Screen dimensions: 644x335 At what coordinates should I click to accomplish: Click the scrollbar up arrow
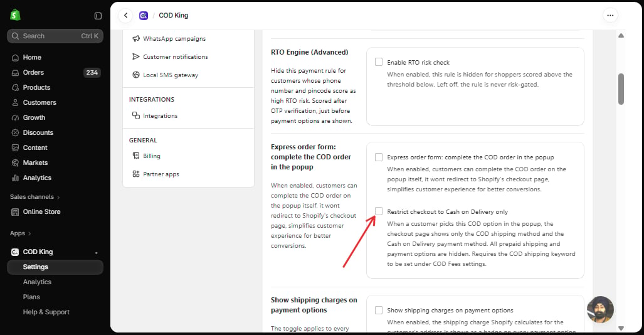(x=621, y=35)
